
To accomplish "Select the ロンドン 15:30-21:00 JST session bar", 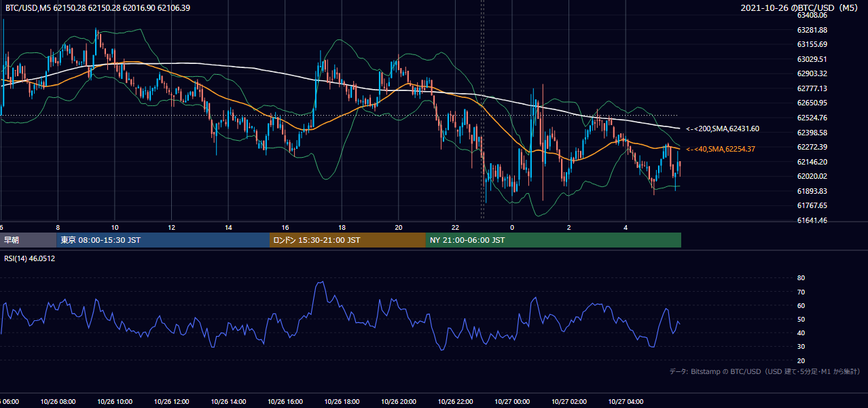I will (348, 240).
